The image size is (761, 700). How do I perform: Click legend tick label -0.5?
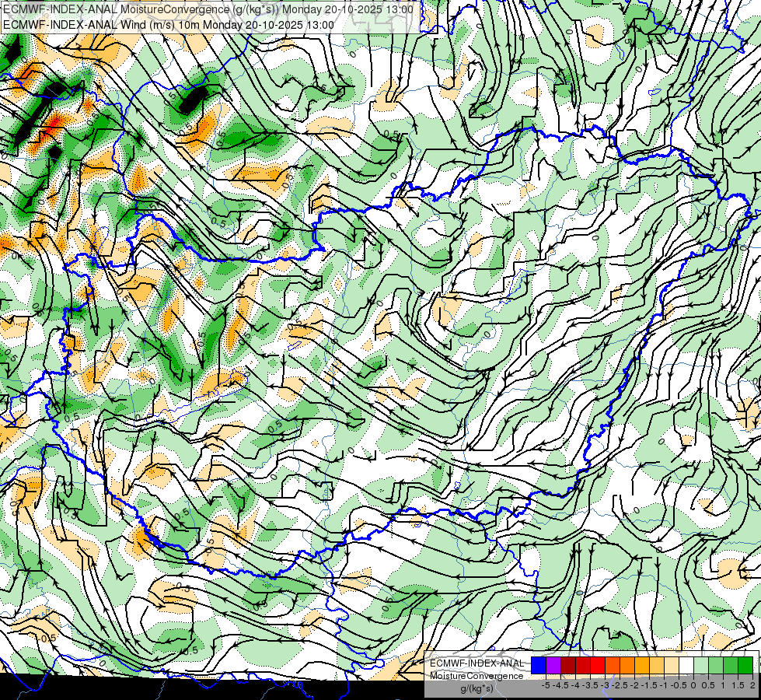pos(679,685)
